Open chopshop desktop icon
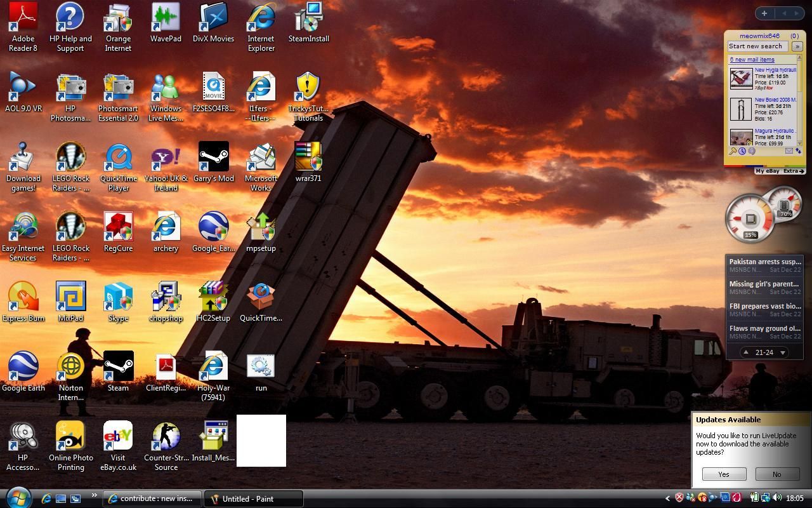Screen dimensions: 812x508 click(166, 302)
